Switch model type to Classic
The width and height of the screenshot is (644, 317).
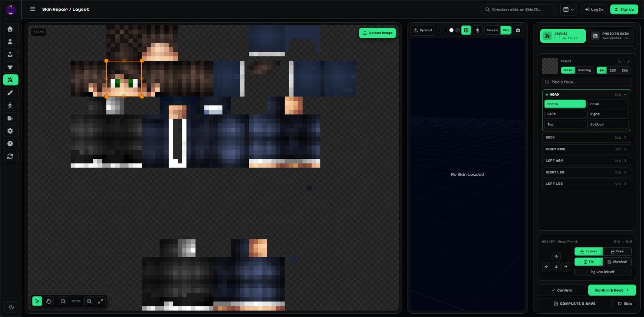(x=492, y=30)
